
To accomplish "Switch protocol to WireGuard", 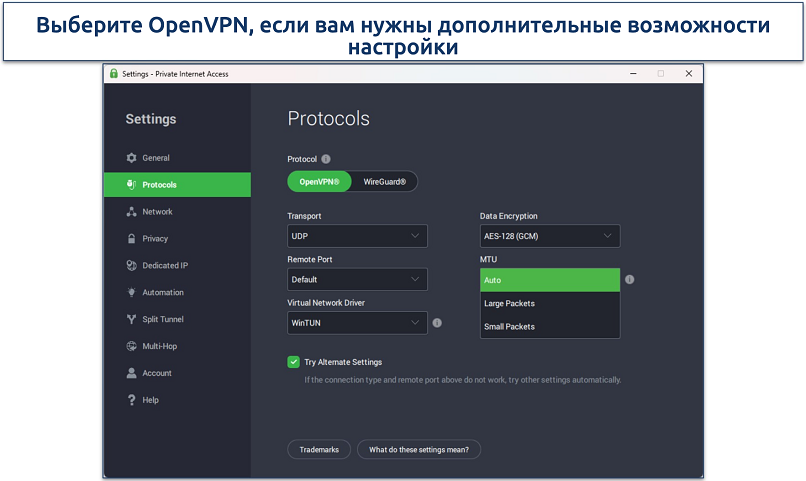I will [385, 182].
